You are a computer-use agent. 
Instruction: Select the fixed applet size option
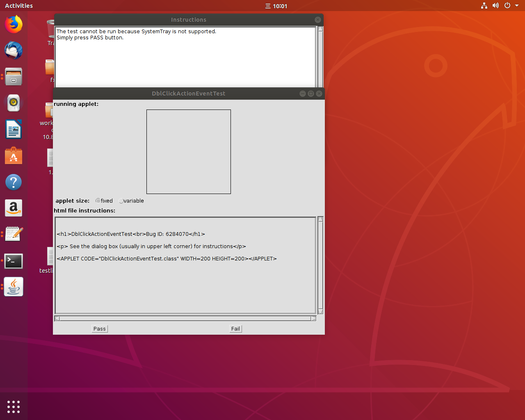98,201
